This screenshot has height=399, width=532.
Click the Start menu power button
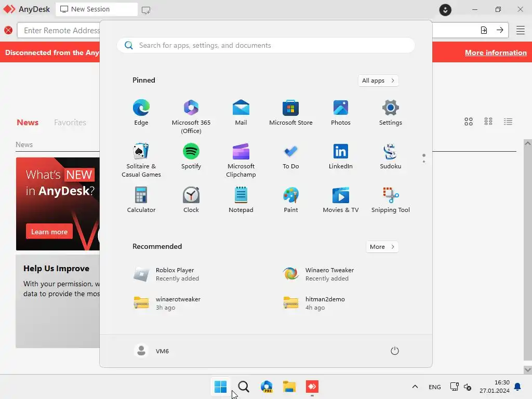click(395, 351)
